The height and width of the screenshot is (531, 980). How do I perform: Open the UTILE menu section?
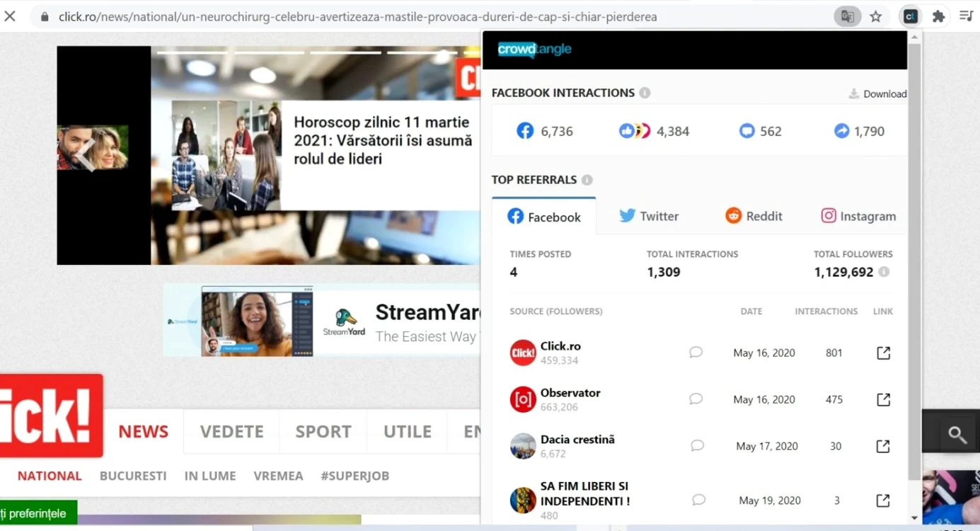point(408,431)
